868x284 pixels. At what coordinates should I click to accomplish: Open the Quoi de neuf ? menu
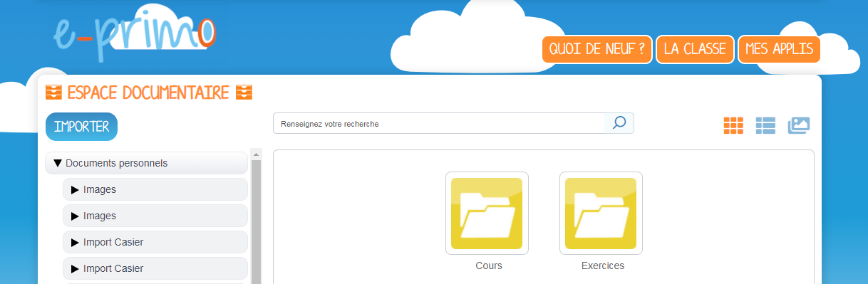(597, 50)
